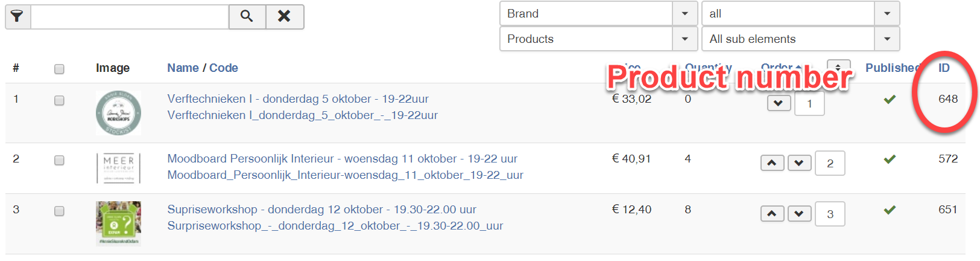This screenshot has height=261, width=980.
Task: Open the Supriseworkshop donderdag 12 oktober product
Action: [321, 209]
